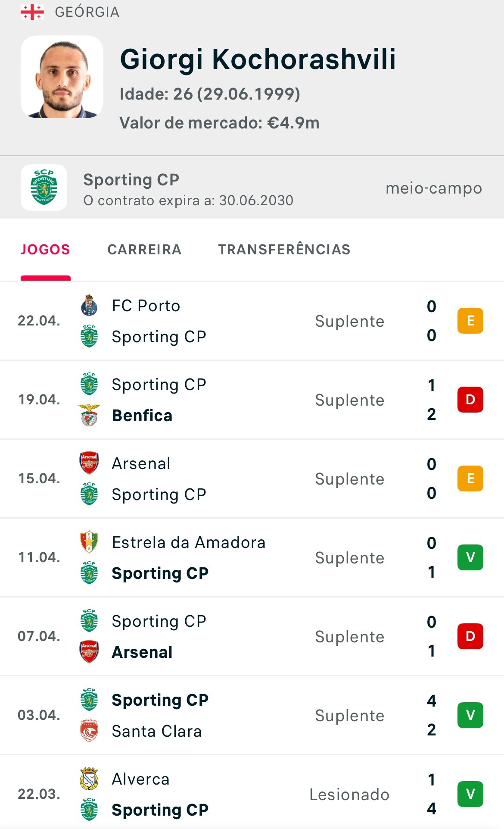The width and height of the screenshot is (504, 829).
Task: Switch to the Carreira tab
Action: (x=144, y=250)
